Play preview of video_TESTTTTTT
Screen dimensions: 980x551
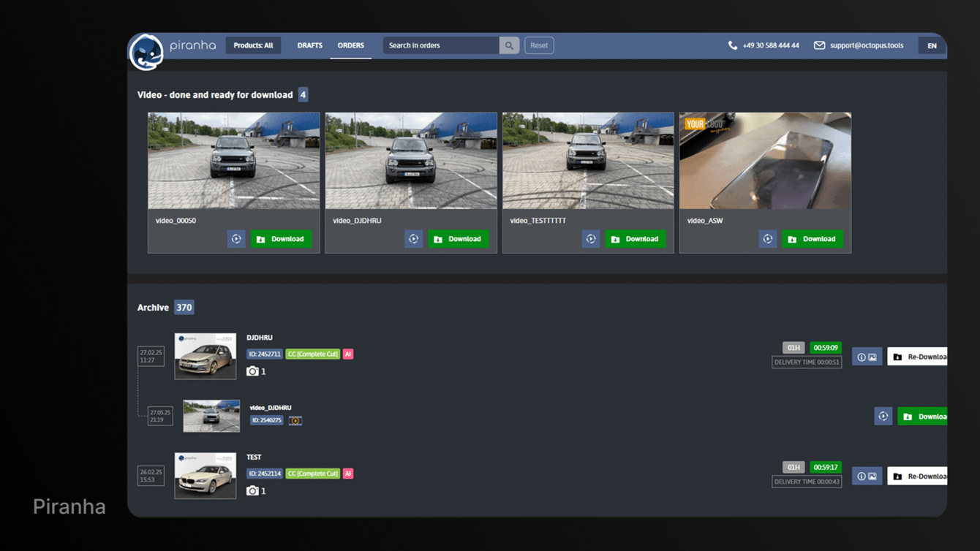coord(591,239)
